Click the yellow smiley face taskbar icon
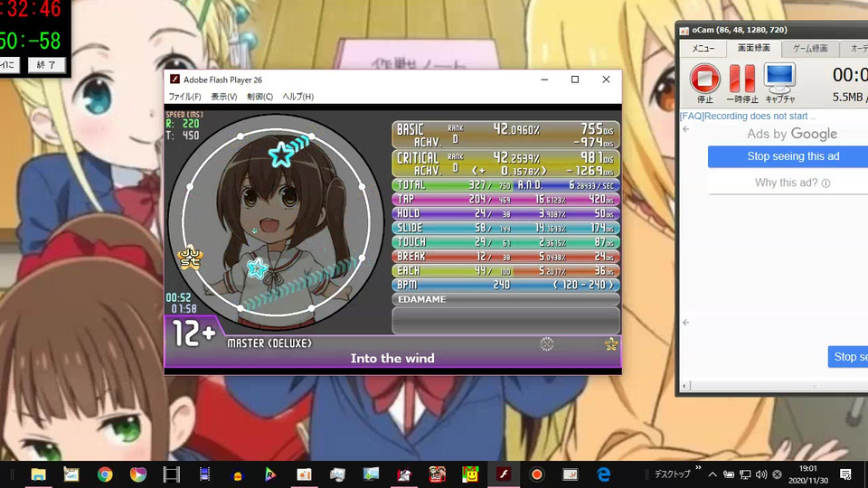Image resolution: width=868 pixels, height=488 pixels. pyautogui.click(x=470, y=474)
